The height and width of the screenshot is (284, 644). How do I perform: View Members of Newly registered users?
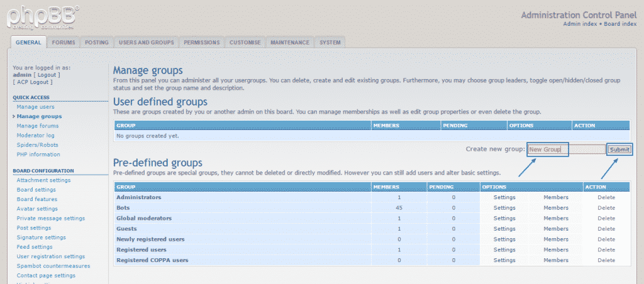556,239
